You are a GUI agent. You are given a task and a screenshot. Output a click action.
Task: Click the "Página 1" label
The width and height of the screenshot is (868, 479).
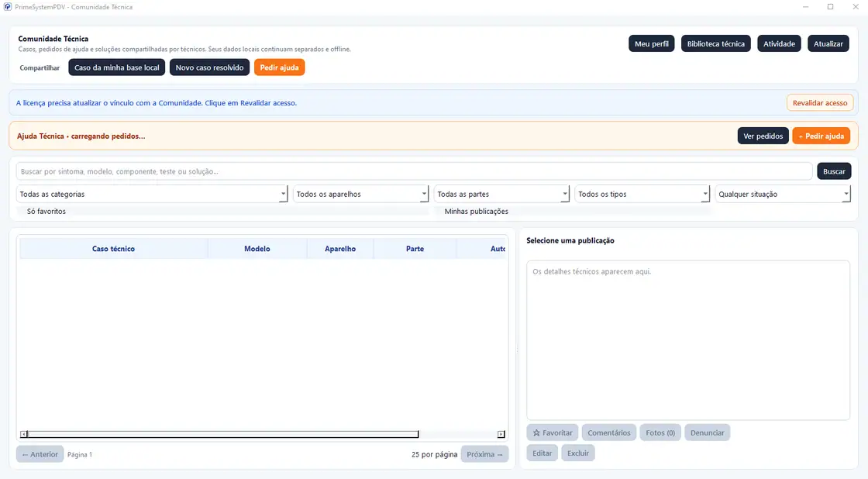(80, 455)
